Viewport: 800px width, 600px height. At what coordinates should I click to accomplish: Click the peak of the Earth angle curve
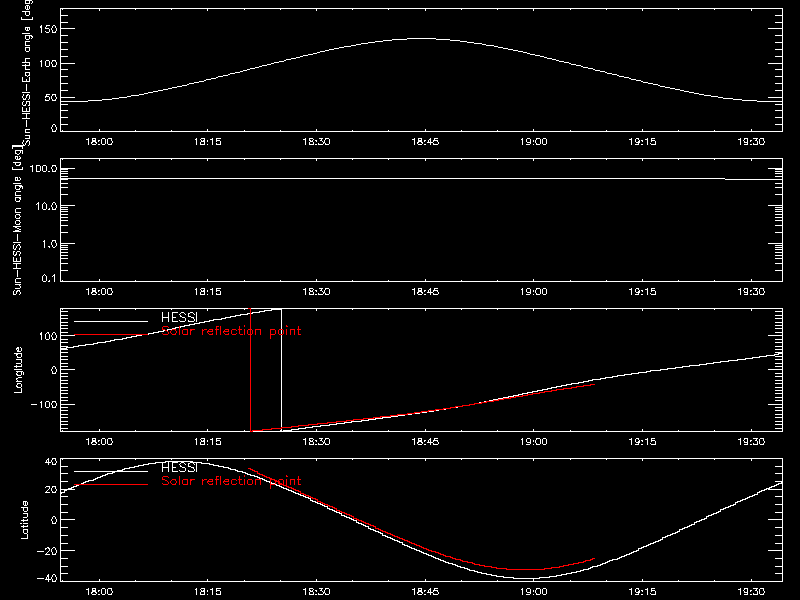point(421,39)
